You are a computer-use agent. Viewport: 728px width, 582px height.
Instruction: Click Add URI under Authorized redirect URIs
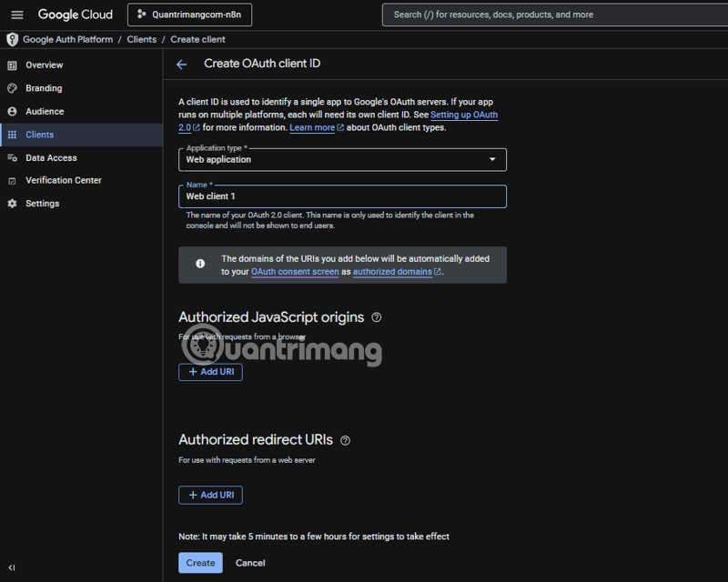click(x=210, y=495)
